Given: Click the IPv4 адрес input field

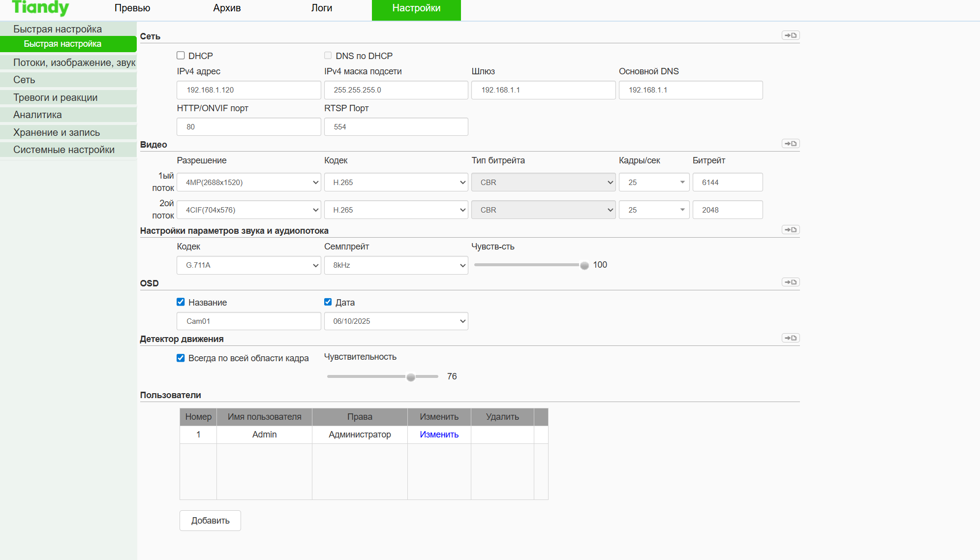Looking at the screenshot, I should pos(248,90).
